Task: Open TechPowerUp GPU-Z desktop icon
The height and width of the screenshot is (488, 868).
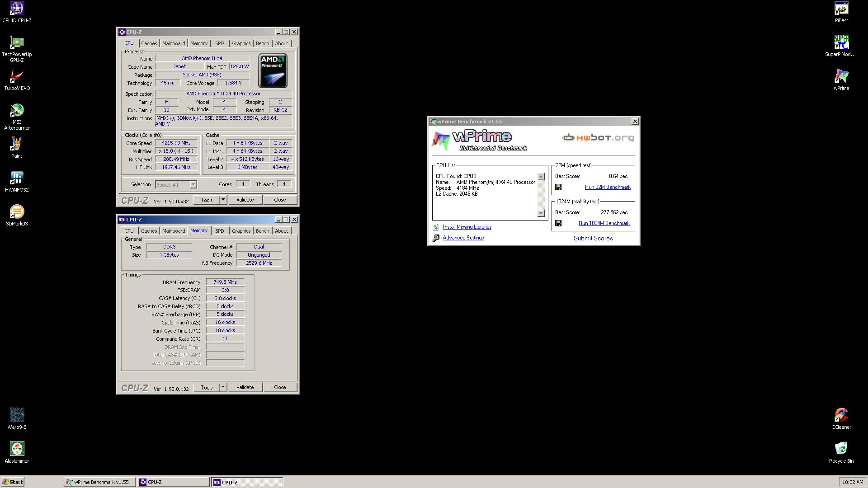Action: tap(17, 49)
